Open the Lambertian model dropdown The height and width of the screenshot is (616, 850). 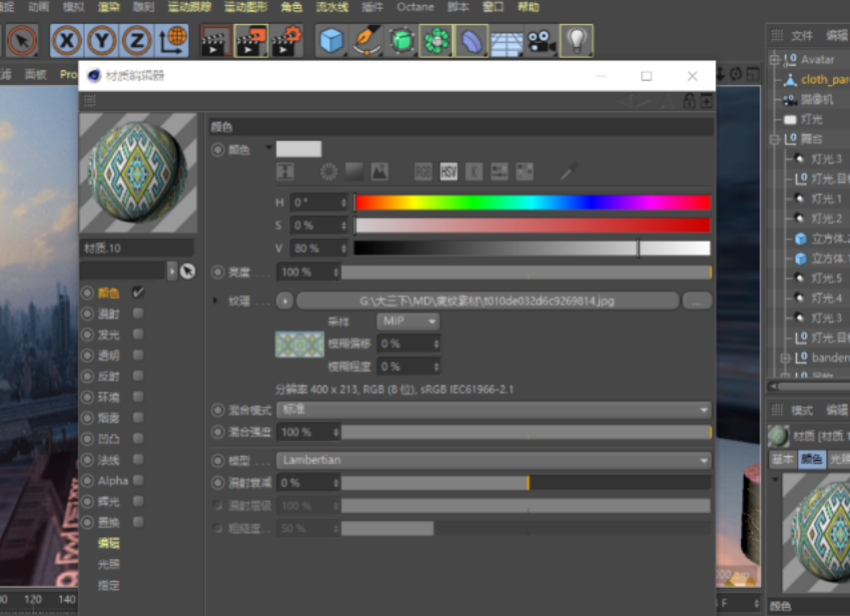click(493, 460)
